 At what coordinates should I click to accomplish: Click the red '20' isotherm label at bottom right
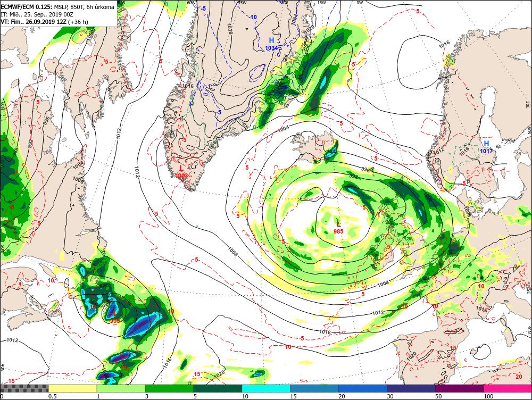tap(519, 377)
